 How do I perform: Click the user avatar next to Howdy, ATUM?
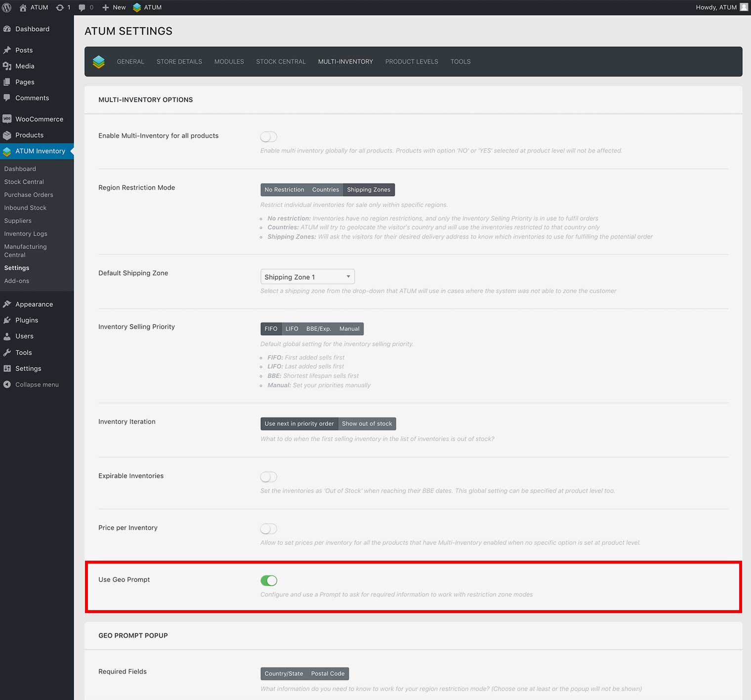pyautogui.click(x=744, y=7)
